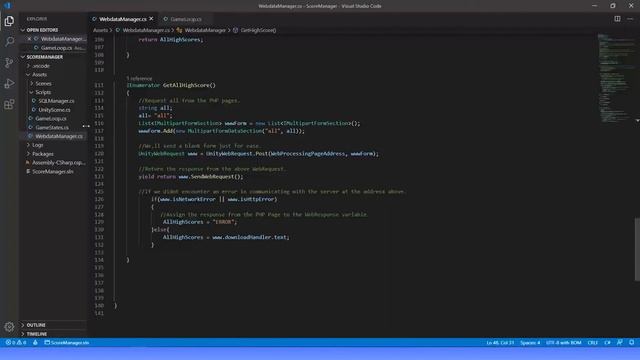The height and width of the screenshot is (360, 640).
Task: Open the Run and Debug view icon
Action: (9, 83)
